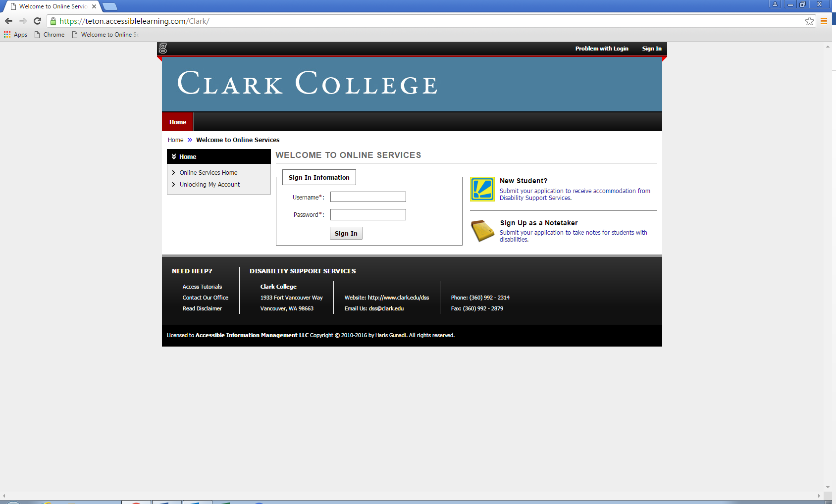Bookmark this page with the star icon
Viewport: 836px width, 504px height.
tap(809, 21)
